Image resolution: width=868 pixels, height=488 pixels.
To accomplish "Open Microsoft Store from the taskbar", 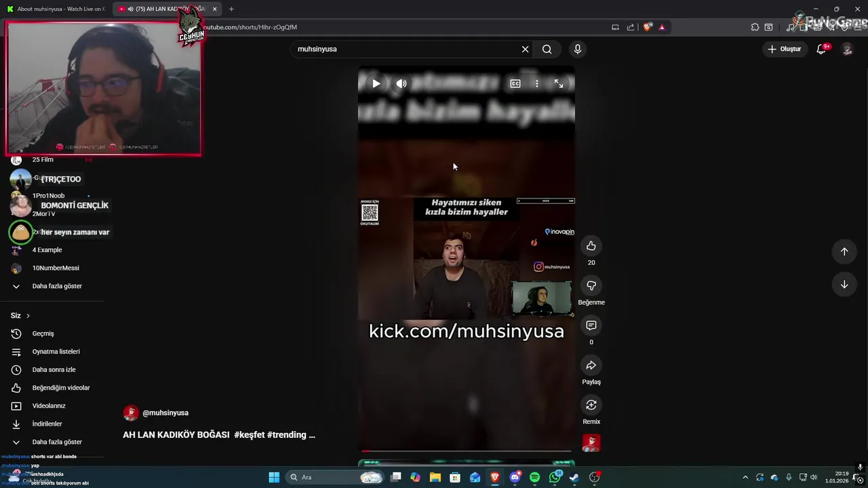I will point(455,477).
